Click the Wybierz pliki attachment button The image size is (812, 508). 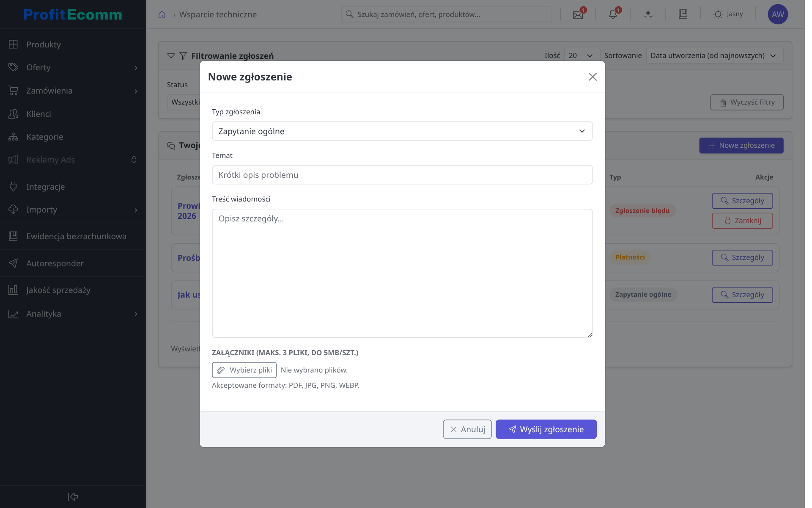click(244, 370)
